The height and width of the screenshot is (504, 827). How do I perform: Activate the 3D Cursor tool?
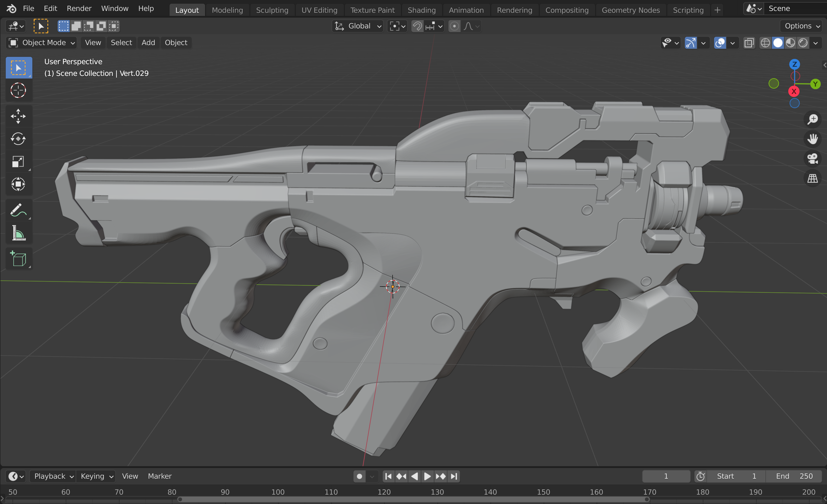point(18,90)
